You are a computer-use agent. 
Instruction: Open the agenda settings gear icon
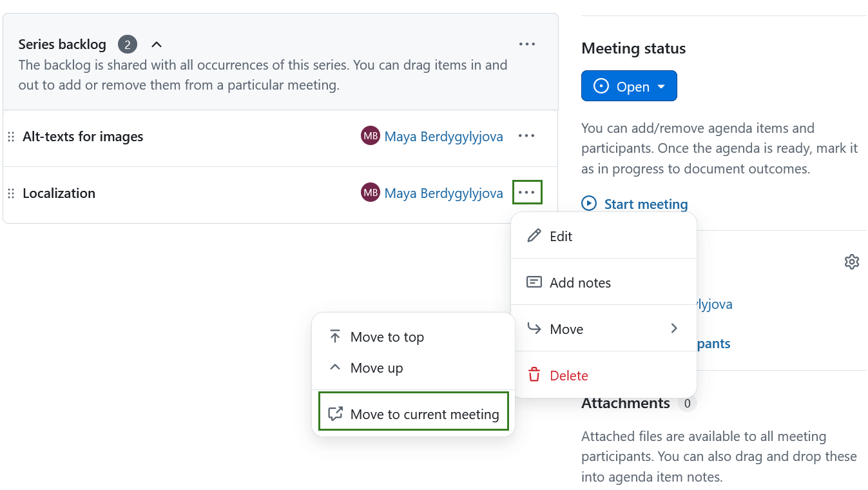[852, 261]
